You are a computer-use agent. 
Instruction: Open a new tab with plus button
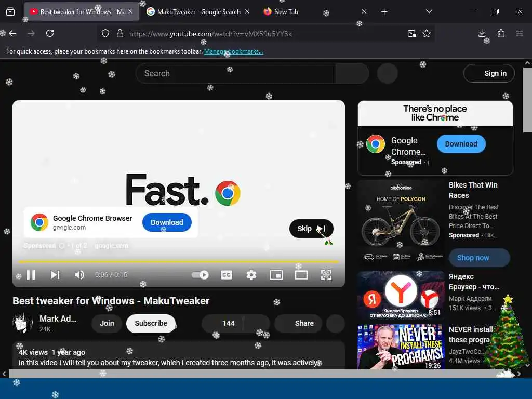(384, 12)
